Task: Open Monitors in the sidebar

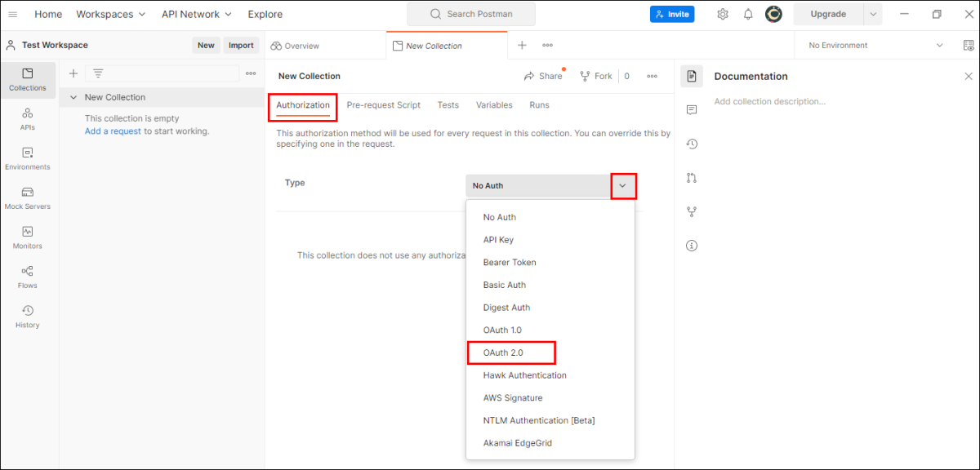Action: click(x=28, y=237)
